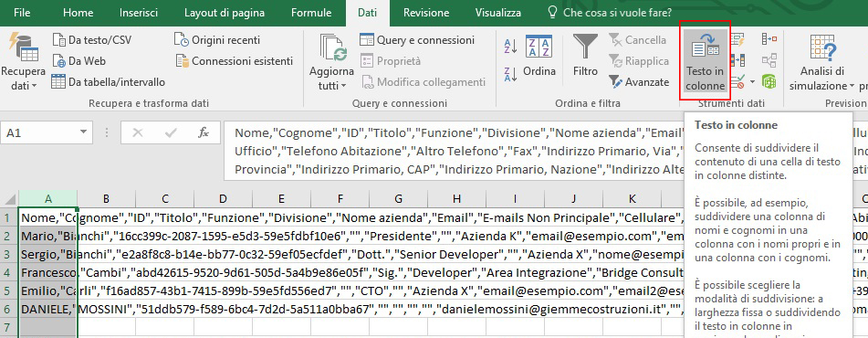Open Connessioni esistenti
The width and height of the screenshot is (868, 338).
tap(235, 61)
